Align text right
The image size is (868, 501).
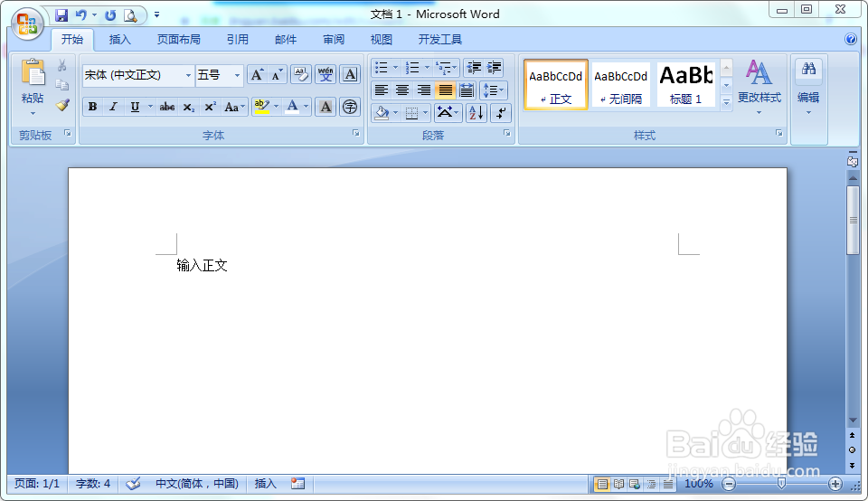(x=423, y=90)
